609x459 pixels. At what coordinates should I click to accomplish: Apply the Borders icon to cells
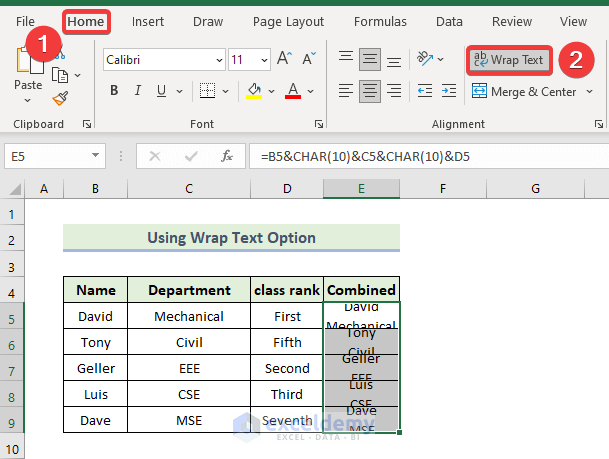pos(207,91)
